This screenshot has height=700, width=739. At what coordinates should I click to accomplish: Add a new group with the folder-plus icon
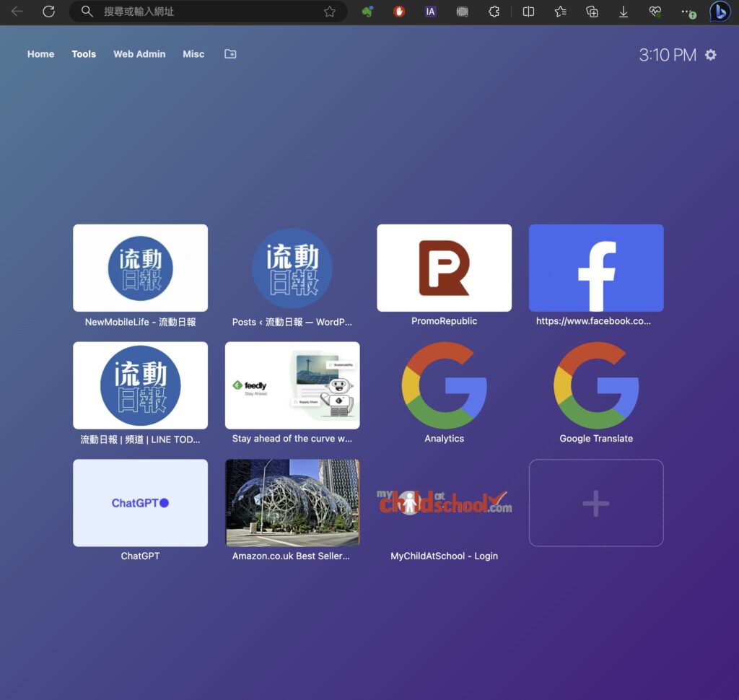point(230,53)
